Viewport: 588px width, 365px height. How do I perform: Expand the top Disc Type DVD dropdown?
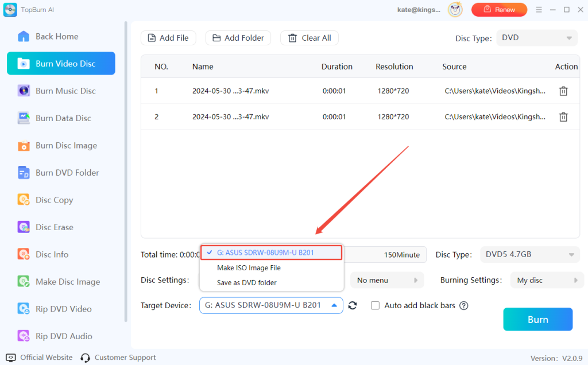(537, 38)
